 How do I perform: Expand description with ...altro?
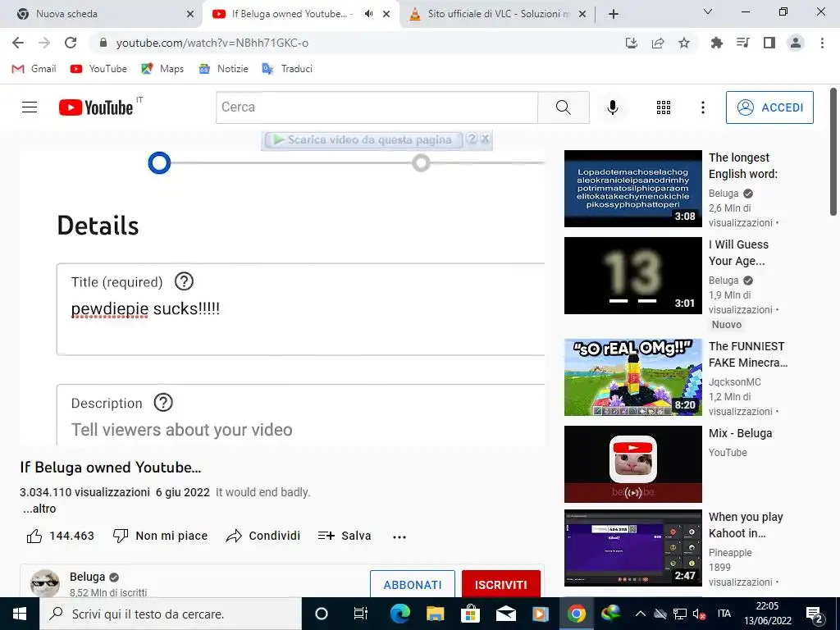coord(39,509)
